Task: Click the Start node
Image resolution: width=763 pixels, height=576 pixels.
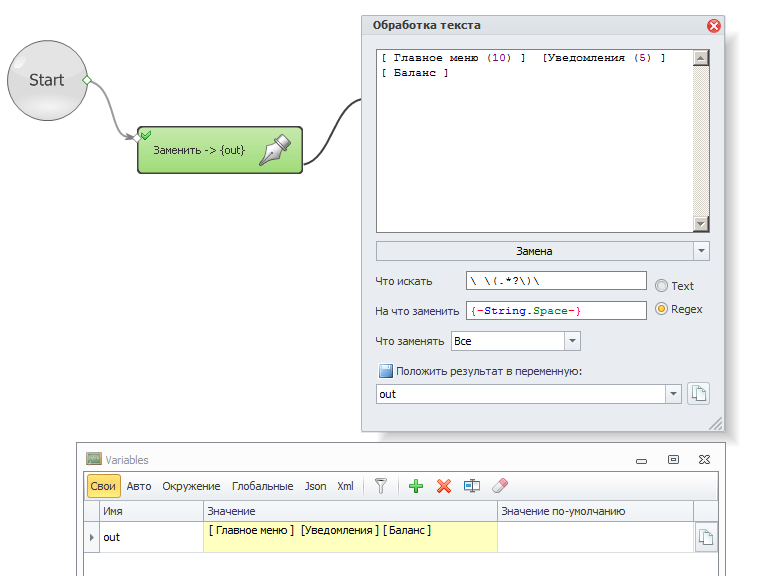Action: 46,80
